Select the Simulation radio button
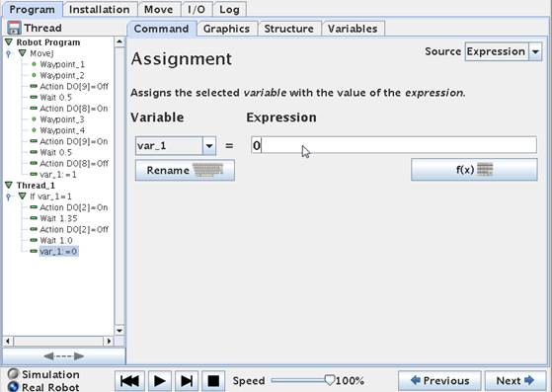This screenshot has width=552, height=392. [x=13, y=374]
